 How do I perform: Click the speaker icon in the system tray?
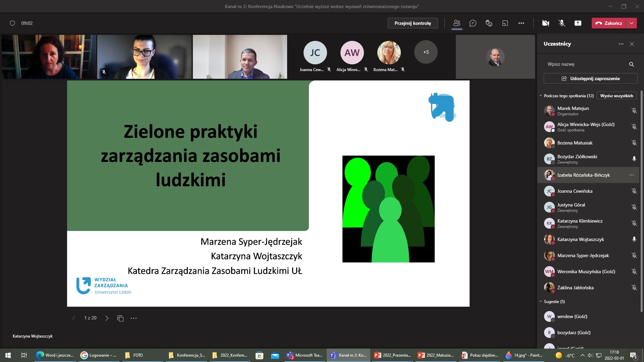tap(590, 355)
